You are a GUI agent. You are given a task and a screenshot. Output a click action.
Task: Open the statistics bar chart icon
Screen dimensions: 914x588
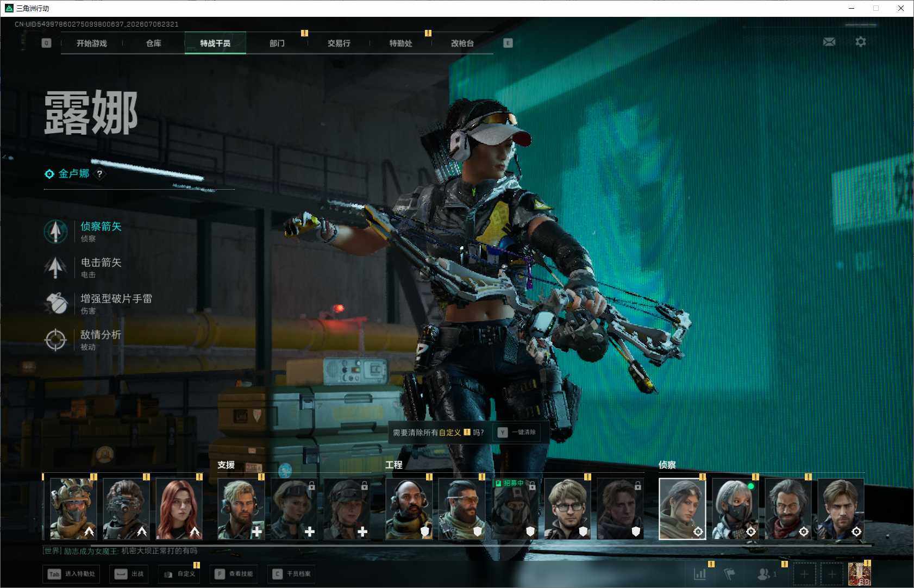tap(700, 574)
